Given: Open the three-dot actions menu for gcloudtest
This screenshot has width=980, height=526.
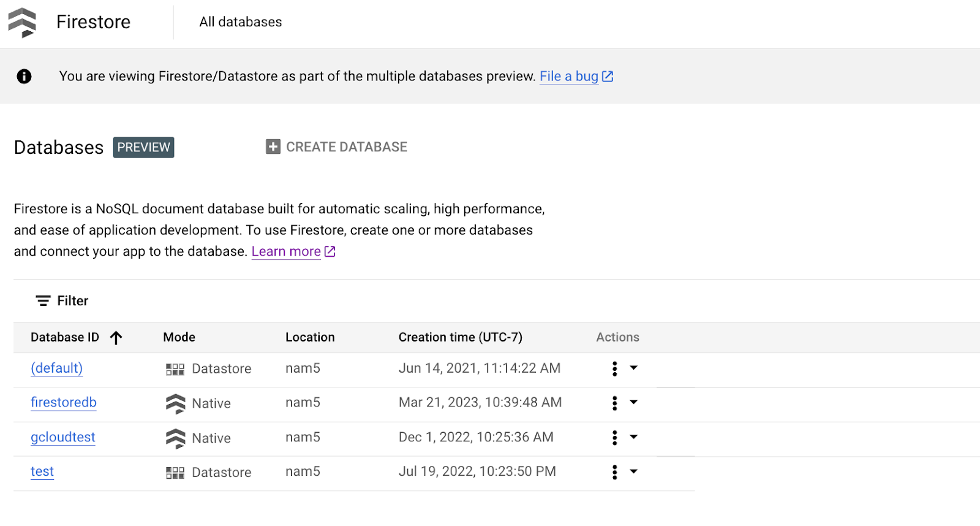Looking at the screenshot, I should coord(615,438).
